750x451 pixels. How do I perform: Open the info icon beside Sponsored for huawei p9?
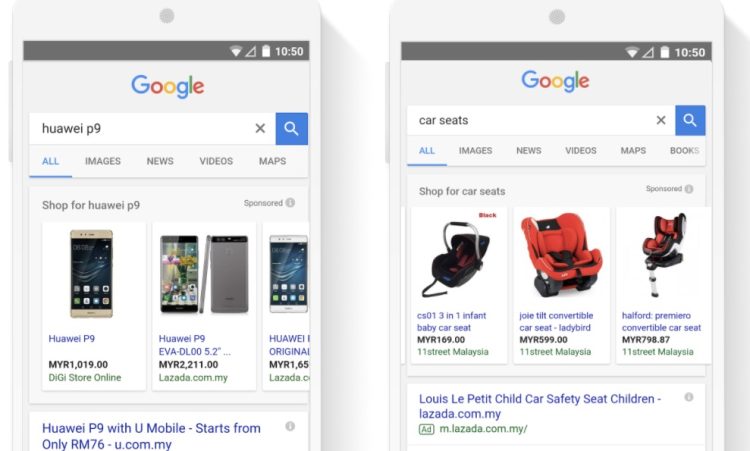(x=290, y=203)
